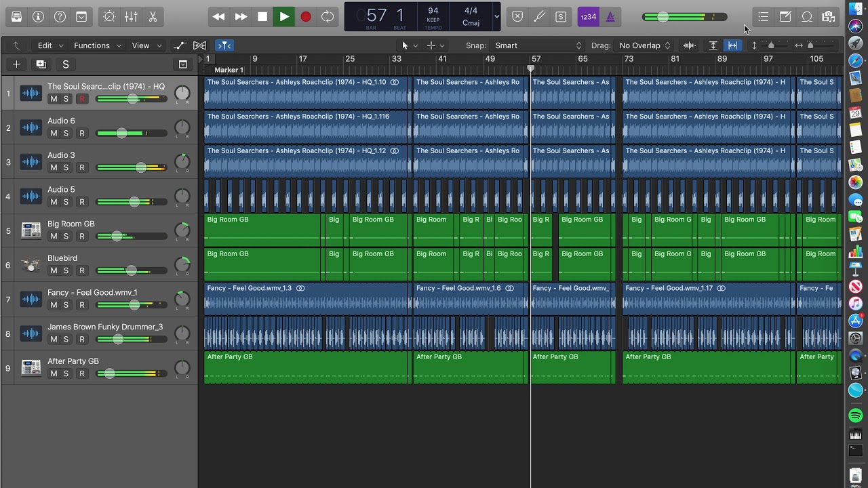
Task: Start recording with the red Record button
Action: pos(306,17)
